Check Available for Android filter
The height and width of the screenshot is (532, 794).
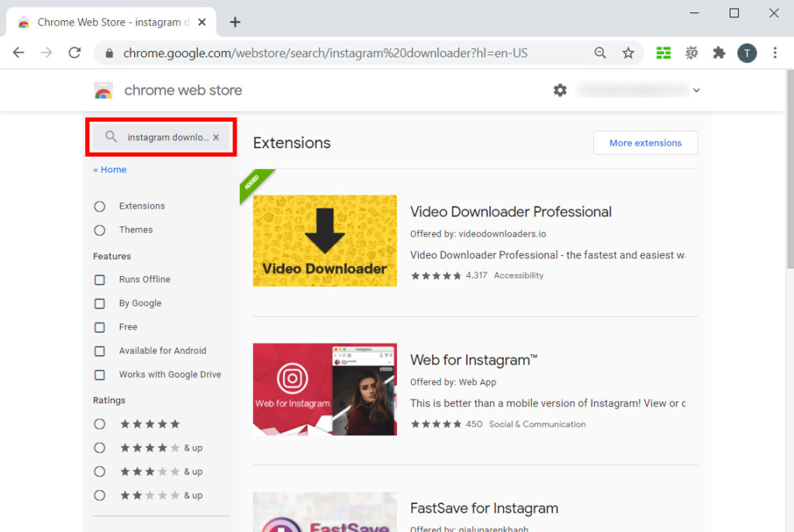pyautogui.click(x=99, y=351)
